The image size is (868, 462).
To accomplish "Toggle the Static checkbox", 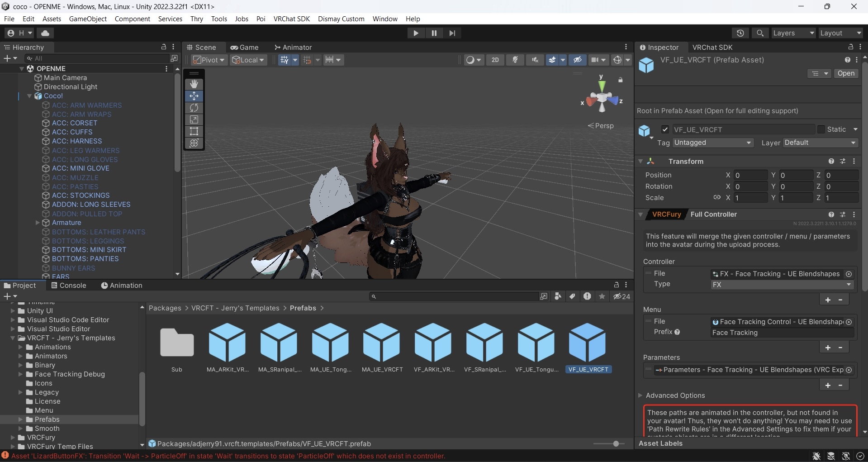I will [x=821, y=129].
